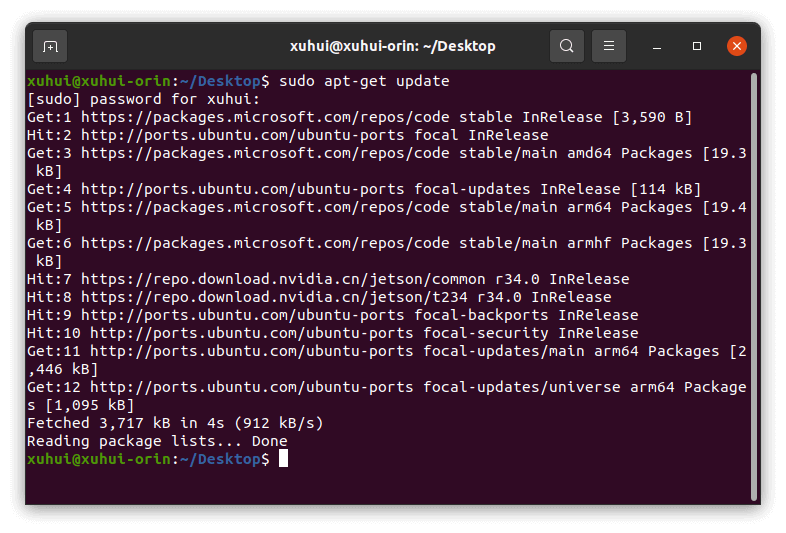786x533 pixels.
Task: Click the 'sudo apt-get update' command text
Action: [x=364, y=81]
